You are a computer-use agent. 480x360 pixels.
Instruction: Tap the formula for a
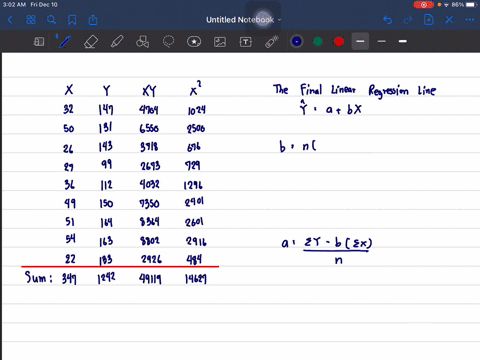tap(327, 250)
